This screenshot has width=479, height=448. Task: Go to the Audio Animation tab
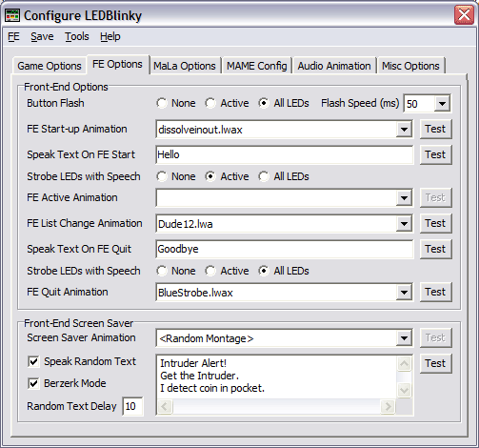334,66
